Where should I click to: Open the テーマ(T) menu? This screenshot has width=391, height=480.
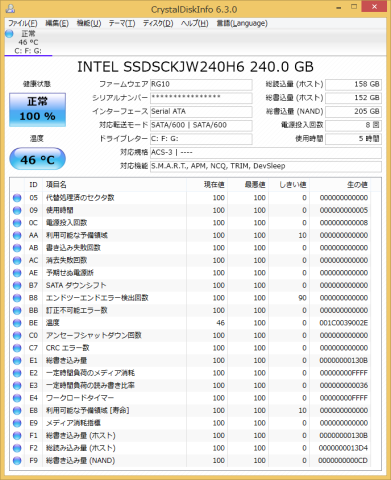coord(122,23)
